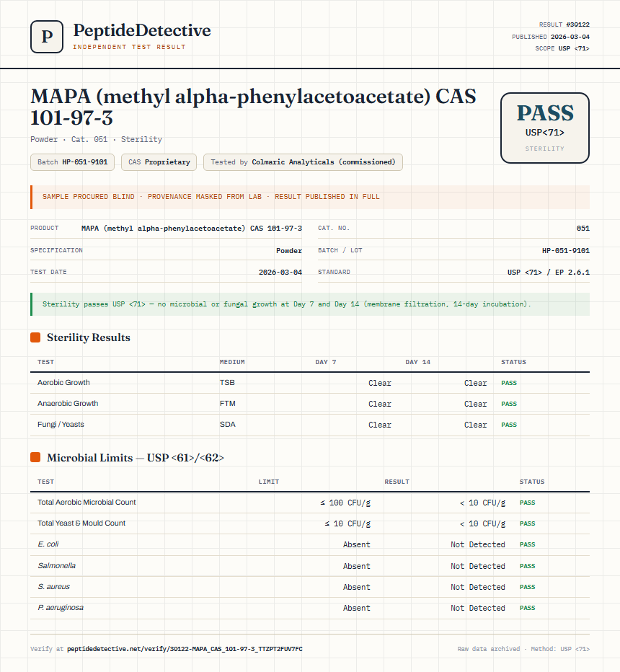Click the Microbial Limits USP <61>/<62> heading
Viewport: 620px width, 672px height.
[136, 458]
